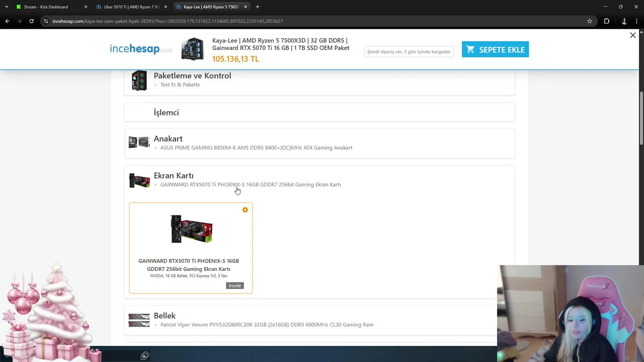
Task: Click the 105.136,13 TL price
Action: point(235,59)
